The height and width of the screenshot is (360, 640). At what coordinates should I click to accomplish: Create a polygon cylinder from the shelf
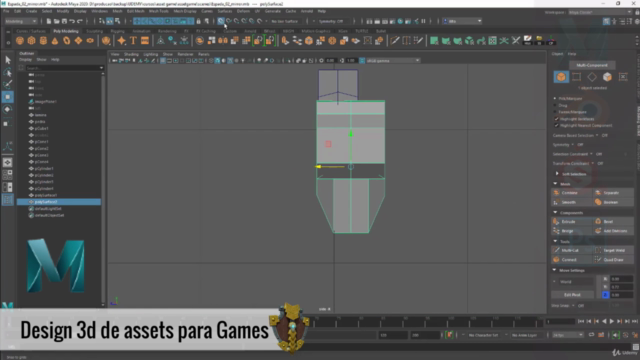pos(43,40)
